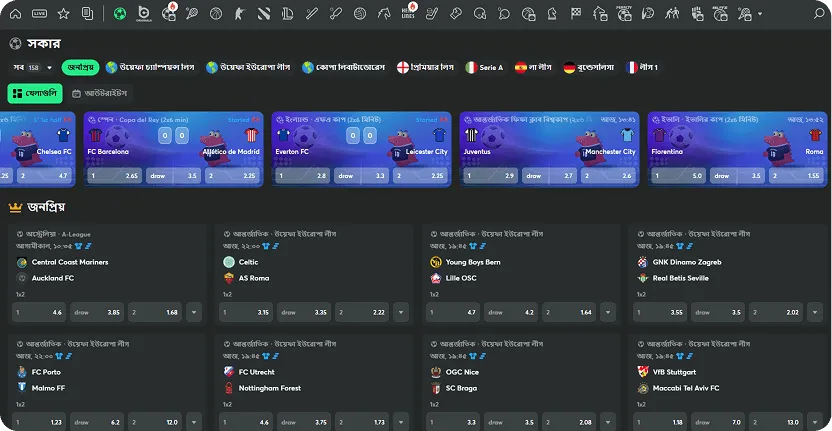The image size is (832, 431).
Task: Select the League of Legends icon
Action: [x=288, y=14]
